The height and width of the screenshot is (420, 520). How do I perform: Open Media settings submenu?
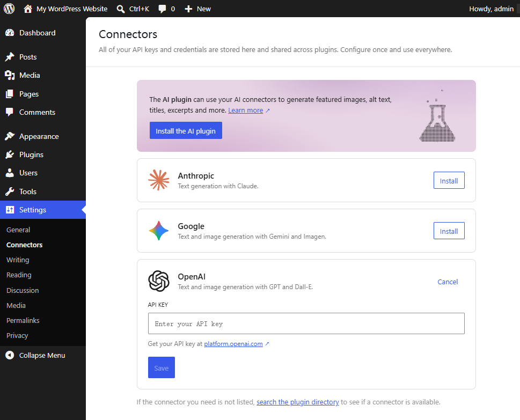click(16, 305)
